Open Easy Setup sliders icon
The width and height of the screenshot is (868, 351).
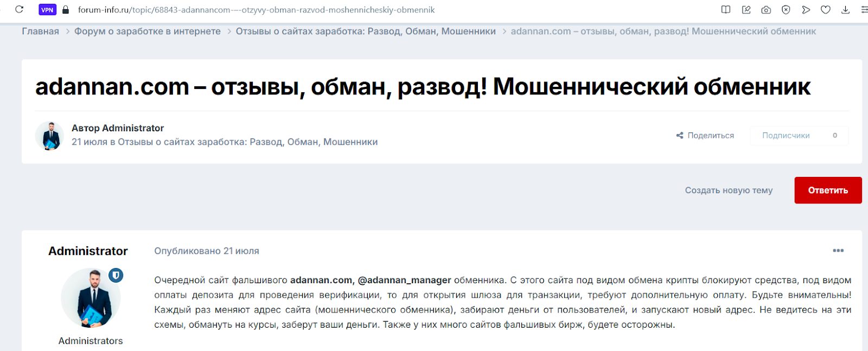pyautogui.click(x=864, y=10)
